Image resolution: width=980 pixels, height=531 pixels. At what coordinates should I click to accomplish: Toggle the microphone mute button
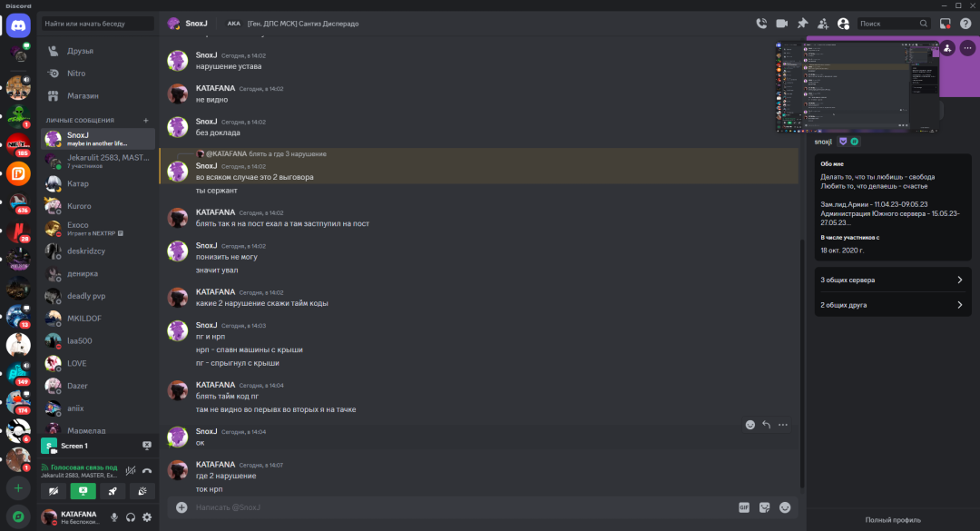(x=114, y=517)
